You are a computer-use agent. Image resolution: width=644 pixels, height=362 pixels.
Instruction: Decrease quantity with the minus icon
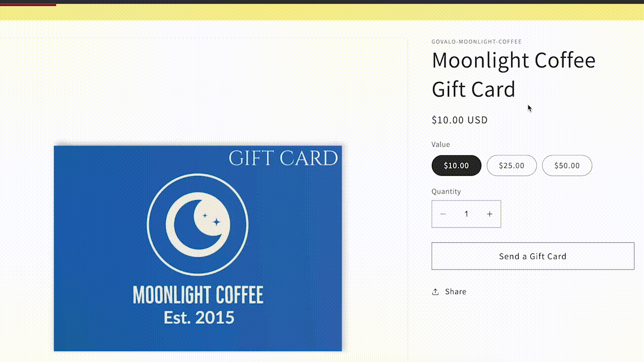point(443,214)
